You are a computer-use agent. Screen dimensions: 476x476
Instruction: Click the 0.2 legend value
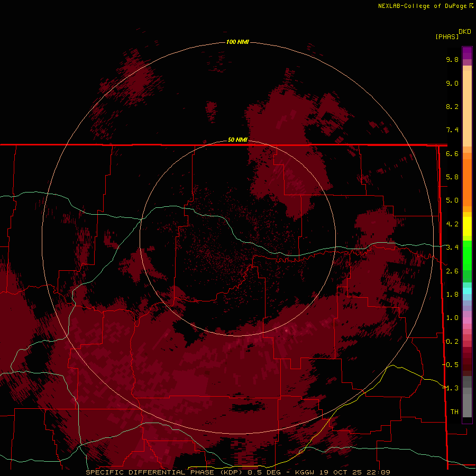[x=452, y=342]
